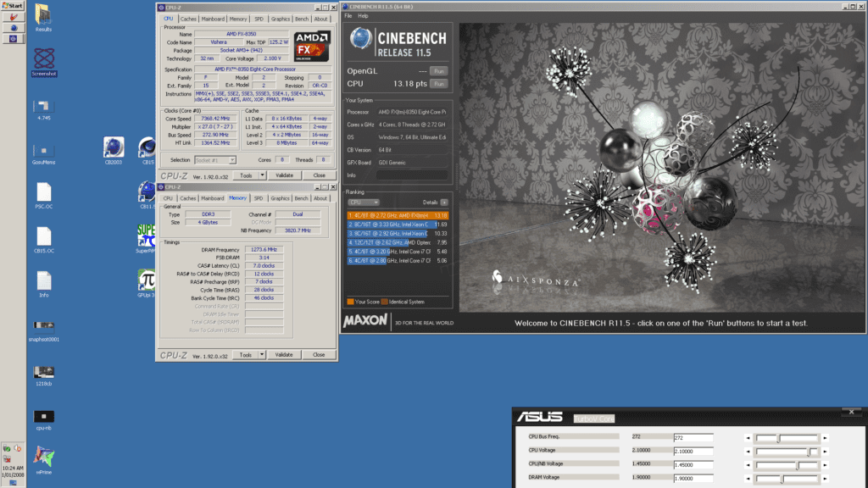This screenshot has width=868, height=488.
Task: Decrease CPU Bus Freq. with left arrow
Action: click(748, 438)
